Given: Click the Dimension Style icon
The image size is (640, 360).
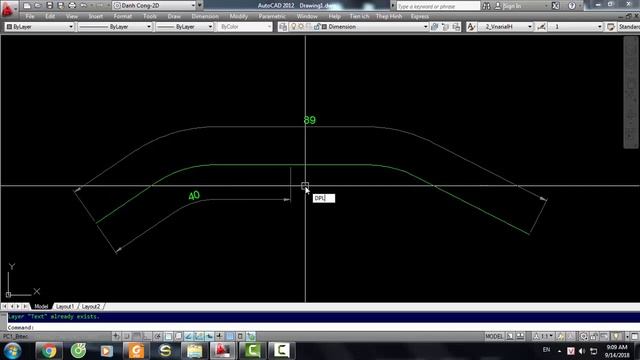Looking at the screenshot, I should coord(541,27).
